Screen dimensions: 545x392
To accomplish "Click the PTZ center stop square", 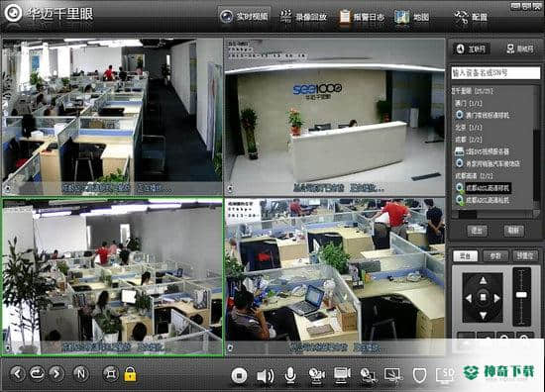I will (483, 298).
